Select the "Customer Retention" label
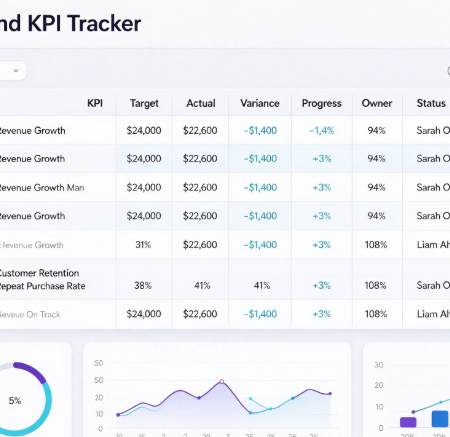 click(x=39, y=273)
